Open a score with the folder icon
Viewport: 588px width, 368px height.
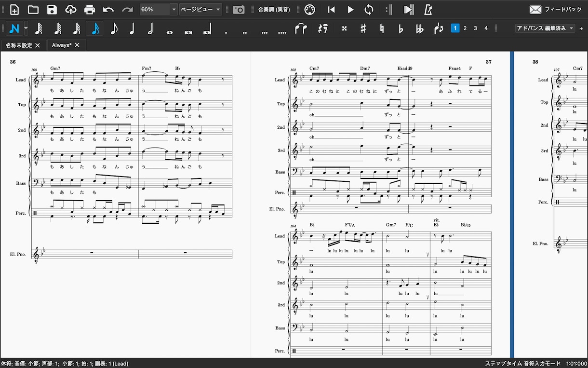(x=33, y=10)
